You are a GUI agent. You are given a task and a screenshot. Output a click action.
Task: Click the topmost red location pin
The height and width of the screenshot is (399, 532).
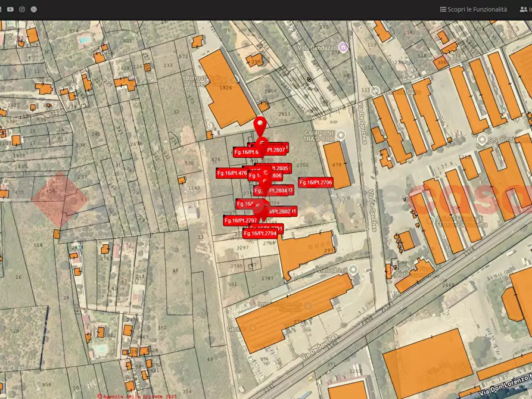[x=260, y=126]
